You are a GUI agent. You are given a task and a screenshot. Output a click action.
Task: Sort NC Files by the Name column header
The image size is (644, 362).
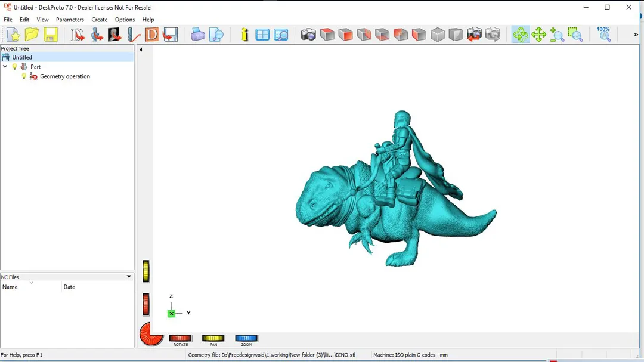[x=31, y=287]
